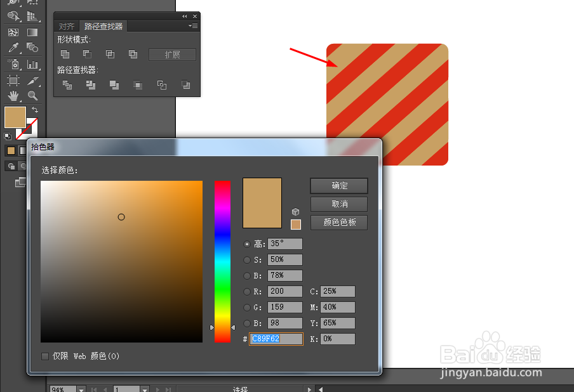Click inside the color saturation-brightness field

[121, 261]
